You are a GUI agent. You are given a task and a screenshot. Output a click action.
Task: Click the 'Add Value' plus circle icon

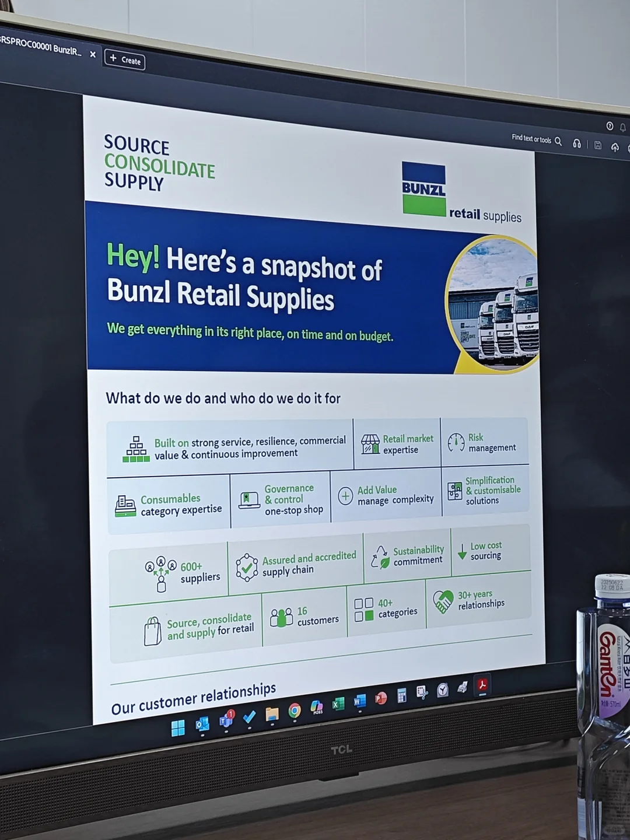(345, 496)
